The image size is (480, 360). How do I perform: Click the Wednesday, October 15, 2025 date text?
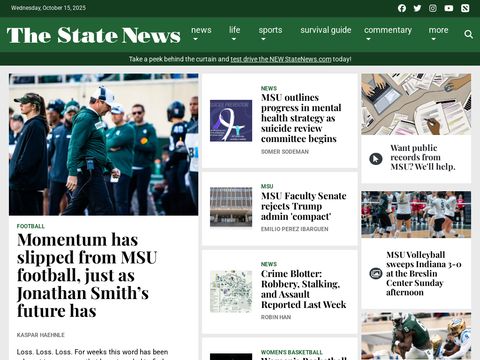point(48,8)
